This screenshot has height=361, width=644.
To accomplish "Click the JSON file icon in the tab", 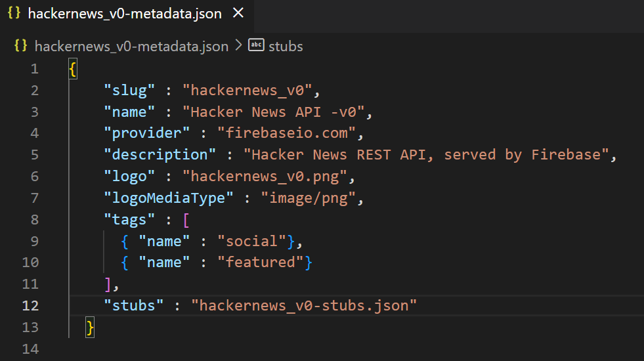I will (x=14, y=12).
